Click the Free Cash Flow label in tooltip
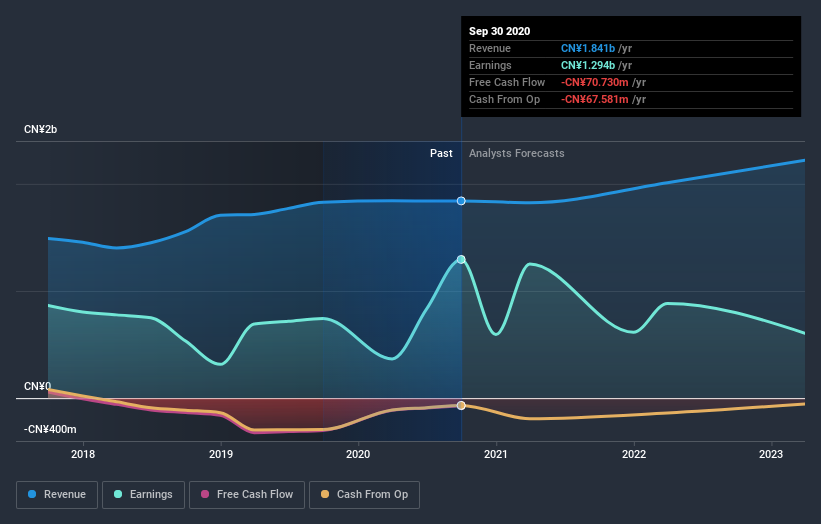Image resolution: width=821 pixels, height=524 pixels. pos(507,82)
